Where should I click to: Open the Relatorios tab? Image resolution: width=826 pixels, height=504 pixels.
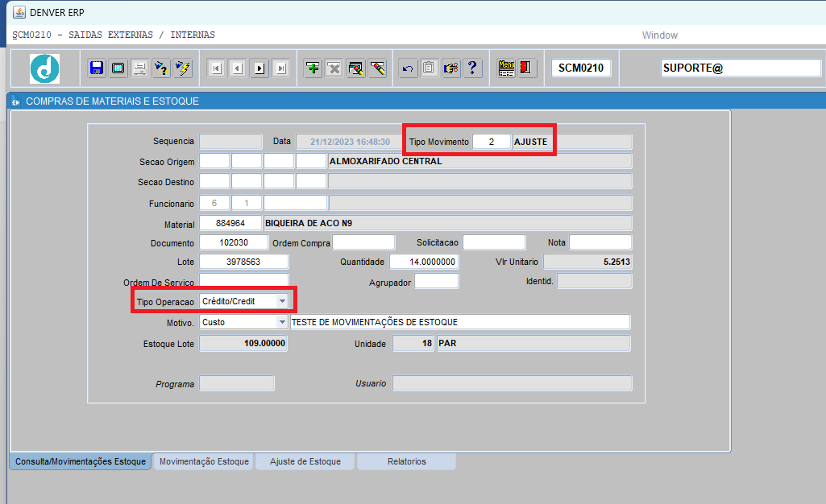pyautogui.click(x=407, y=461)
